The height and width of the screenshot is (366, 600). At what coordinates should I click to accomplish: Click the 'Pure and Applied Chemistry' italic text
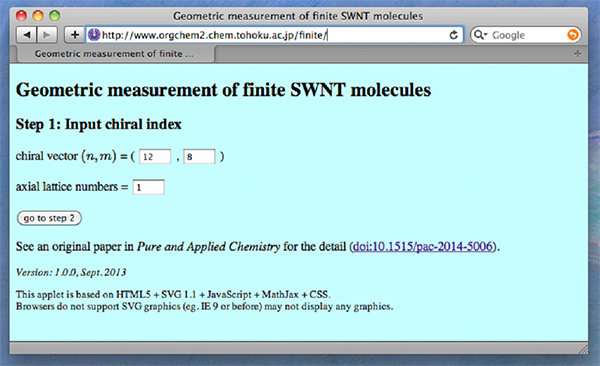pos(209,247)
